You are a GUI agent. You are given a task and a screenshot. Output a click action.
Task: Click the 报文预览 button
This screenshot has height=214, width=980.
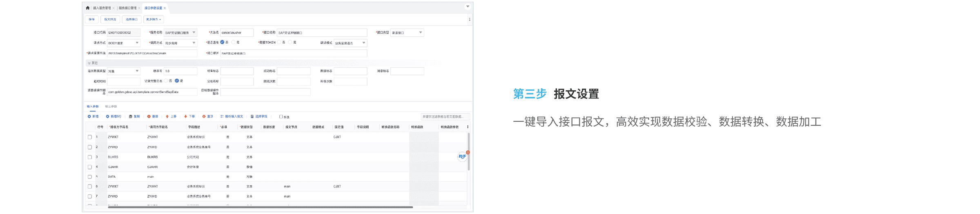[110, 19]
